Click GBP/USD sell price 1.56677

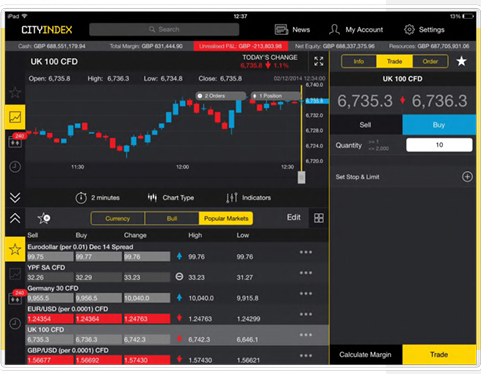pos(50,360)
